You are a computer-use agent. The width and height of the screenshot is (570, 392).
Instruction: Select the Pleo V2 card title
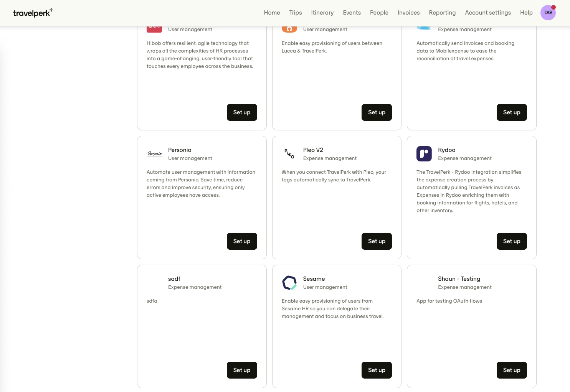[x=313, y=150]
